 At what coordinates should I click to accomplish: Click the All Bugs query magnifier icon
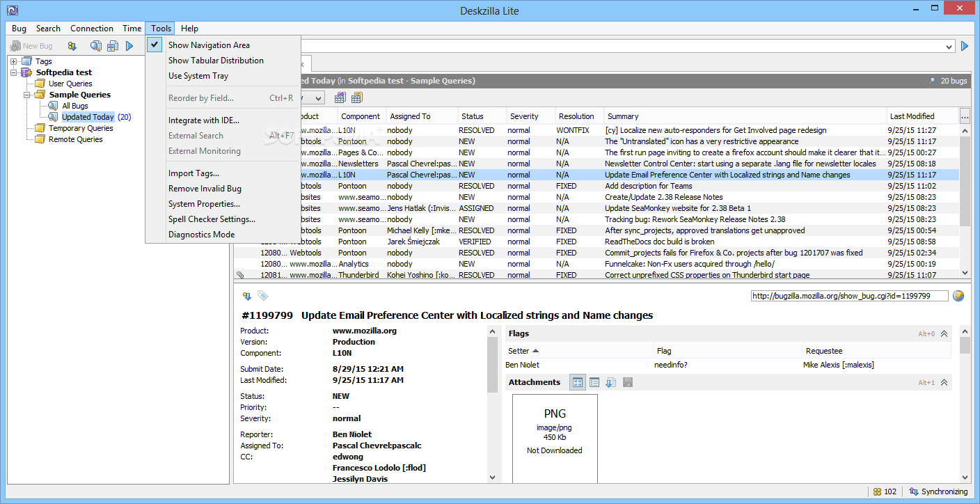[x=53, y=106]
